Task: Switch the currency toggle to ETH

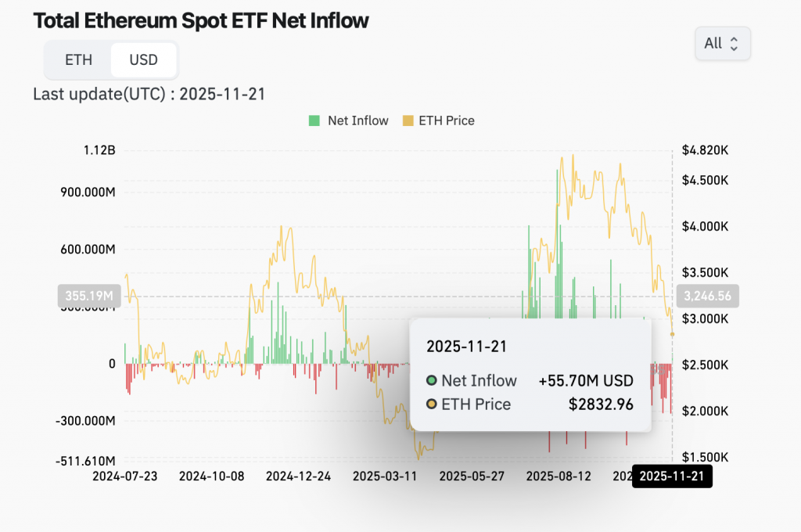Action: tap(78, 59)
